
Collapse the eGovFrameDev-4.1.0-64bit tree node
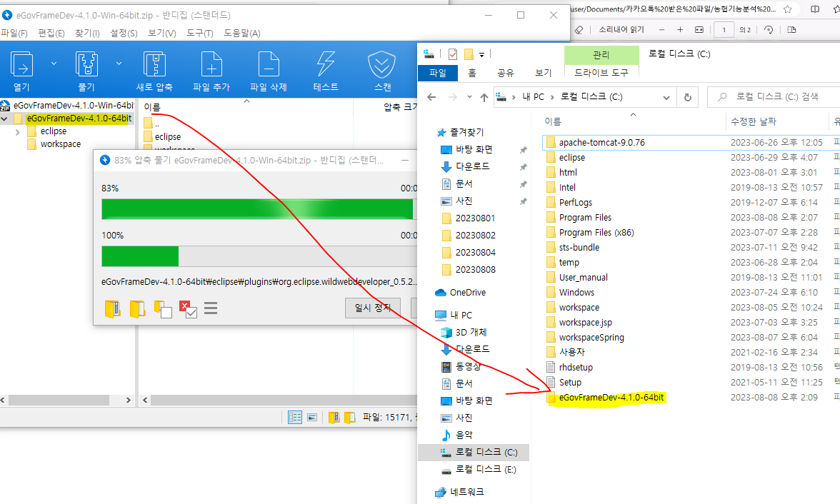[x=5, y=119]
